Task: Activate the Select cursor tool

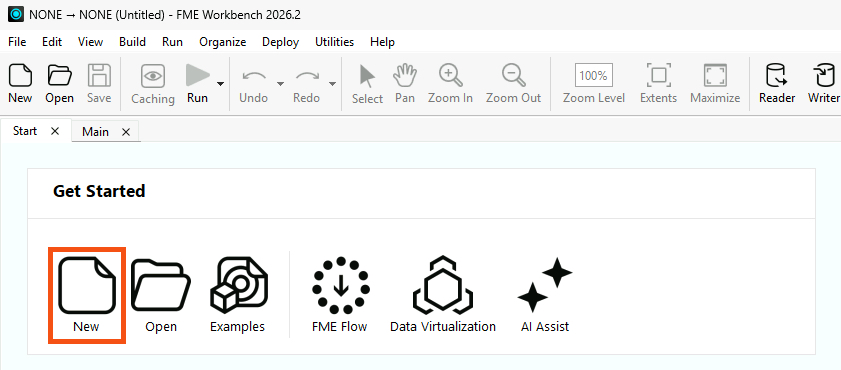Action: click(367, 84)
